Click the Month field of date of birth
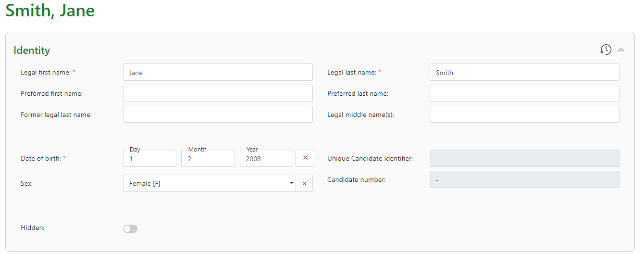This screenshot has width=644, height=254. pyautogui.click(x=208, y=158)
